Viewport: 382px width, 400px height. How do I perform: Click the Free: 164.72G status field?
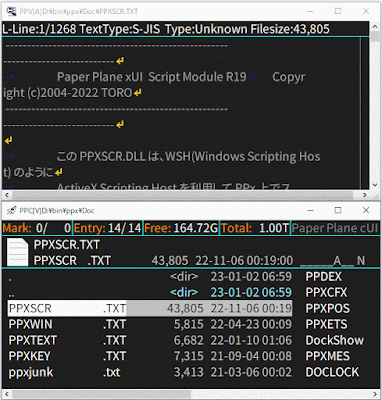tap(181, 228)
